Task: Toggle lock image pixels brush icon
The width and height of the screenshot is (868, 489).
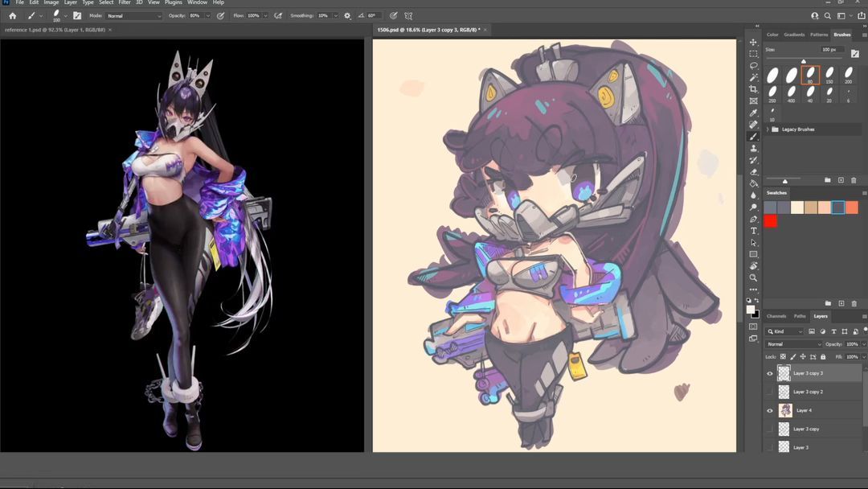Action: (792, 356)
